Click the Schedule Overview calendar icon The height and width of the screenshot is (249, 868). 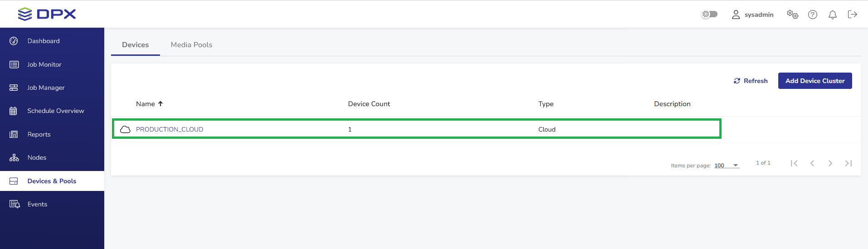(x=14, y=111)
